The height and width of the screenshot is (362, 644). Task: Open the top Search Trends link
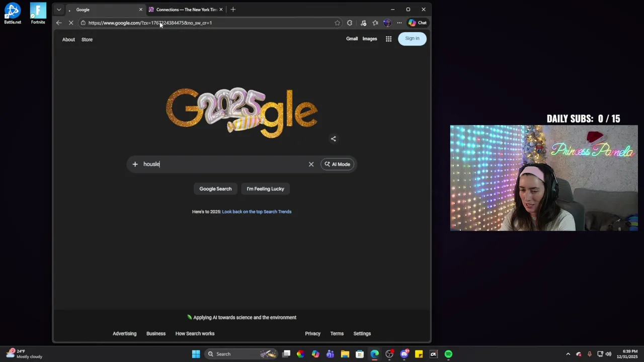tap(257, 212)
